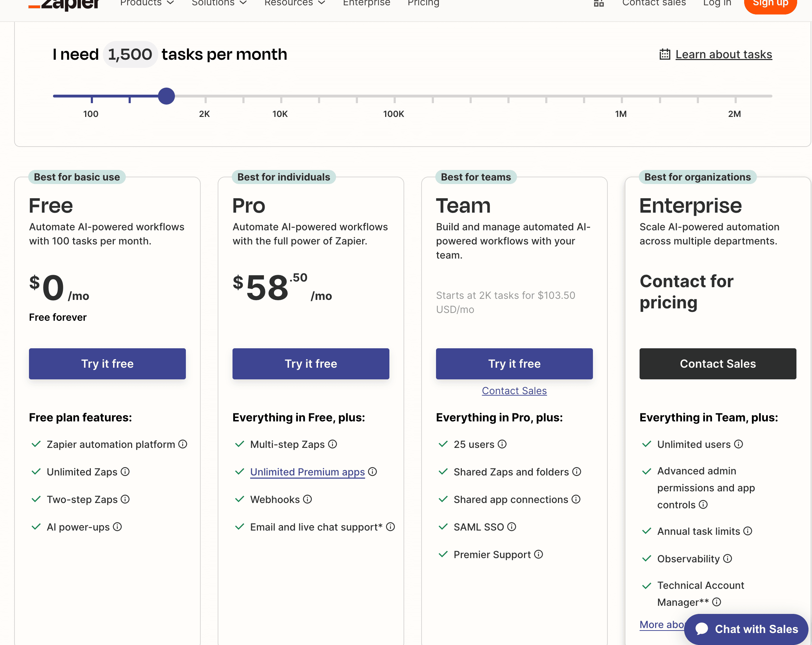Open the Unlimited Premium apps link

[x=307, y=472]
